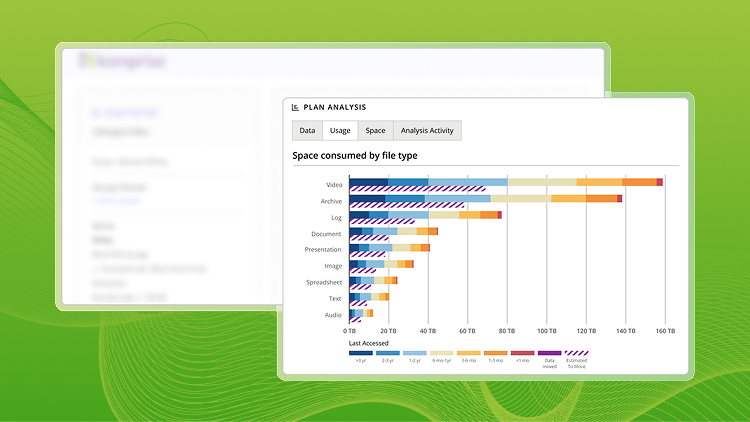This screenshot has width=750, height=422.
Task: Click the 3-6 mo legend swatch
Action: (469, 352)
